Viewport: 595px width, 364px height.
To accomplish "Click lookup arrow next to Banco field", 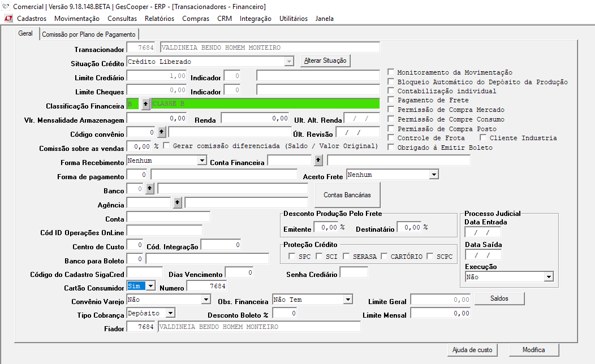I will click(x=150, y=189).
